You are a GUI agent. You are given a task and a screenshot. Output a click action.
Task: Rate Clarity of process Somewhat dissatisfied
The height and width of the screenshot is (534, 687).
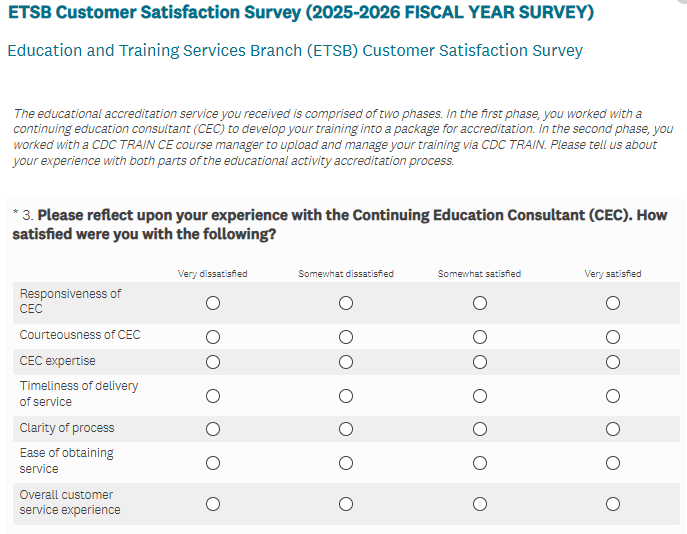click(x=346, y=429)
